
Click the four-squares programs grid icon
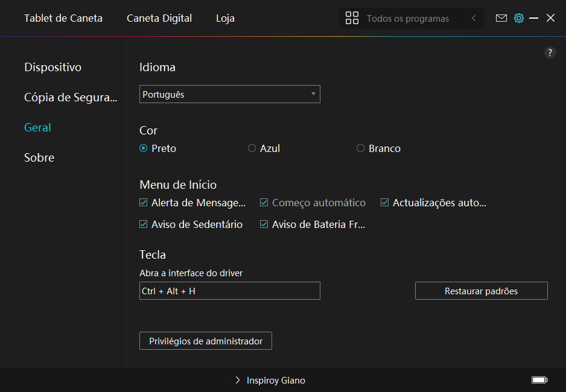click(352, 18)
